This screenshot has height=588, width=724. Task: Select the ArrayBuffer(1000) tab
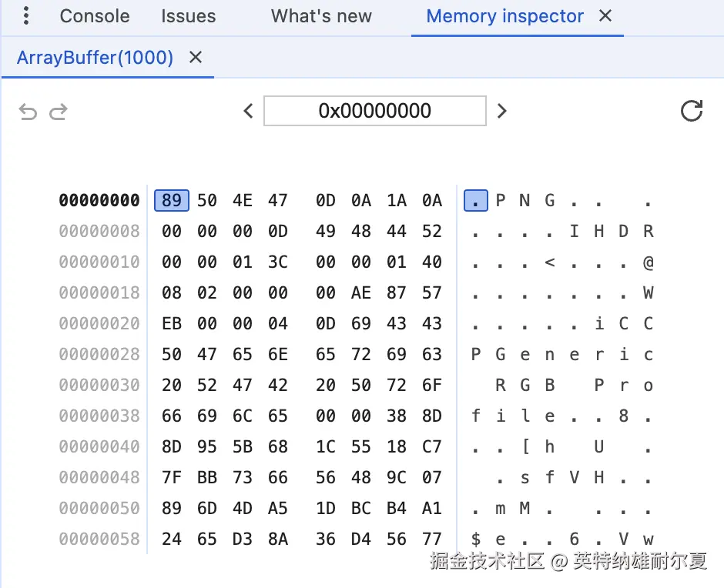click(95, 58)
